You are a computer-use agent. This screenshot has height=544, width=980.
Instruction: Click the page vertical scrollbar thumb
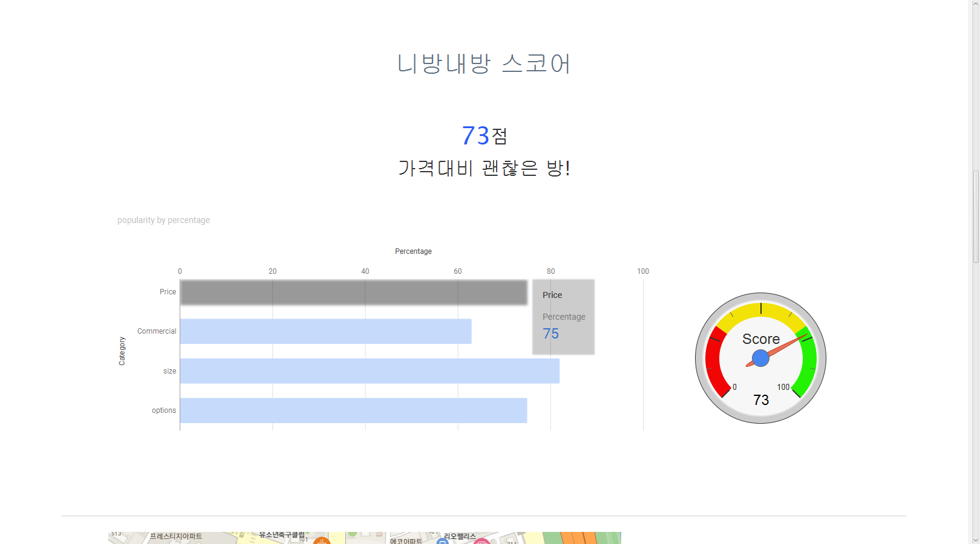point(976,216)
